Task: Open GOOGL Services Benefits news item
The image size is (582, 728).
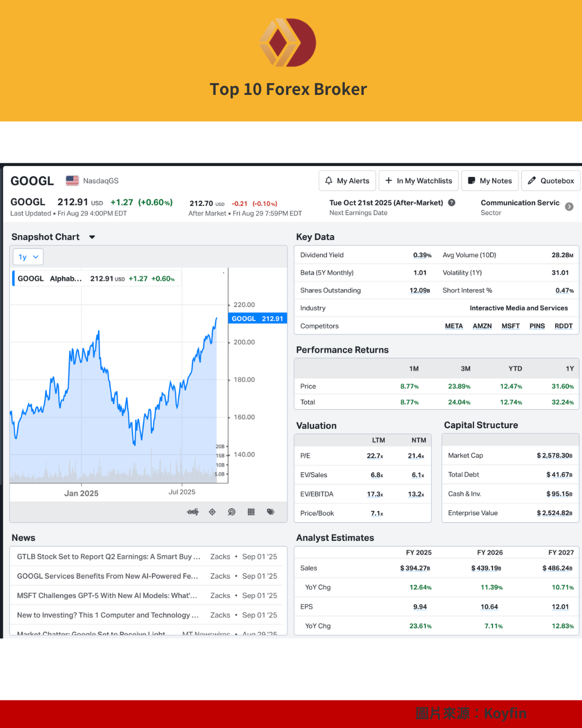Action: (x=148, y=576)
